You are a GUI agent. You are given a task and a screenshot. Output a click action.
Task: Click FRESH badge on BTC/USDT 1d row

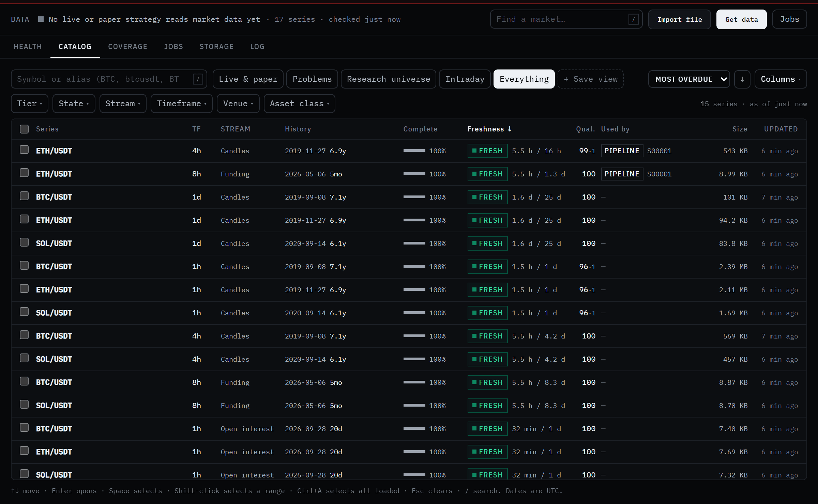(487, 197)
